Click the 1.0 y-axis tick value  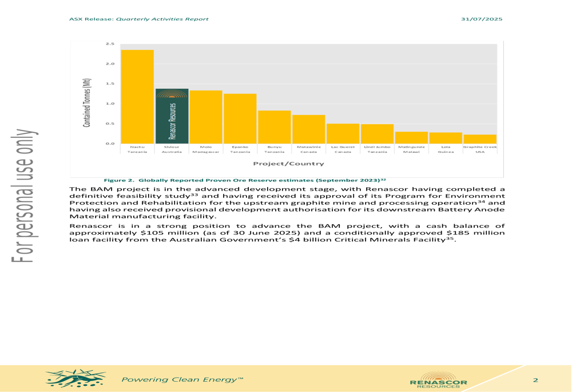click(110, 104)
